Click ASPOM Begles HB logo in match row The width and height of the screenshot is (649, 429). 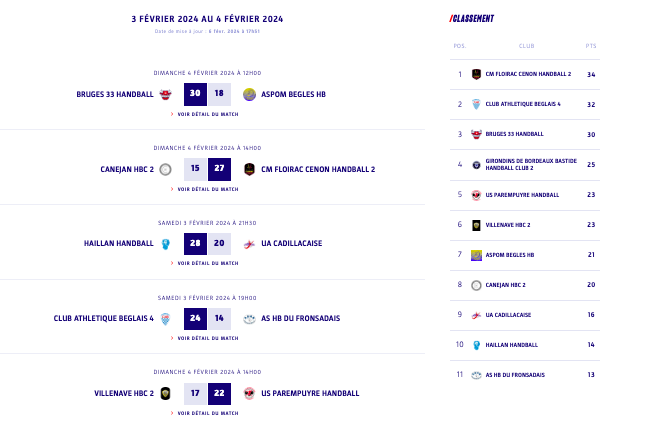(x=249, y=94)
